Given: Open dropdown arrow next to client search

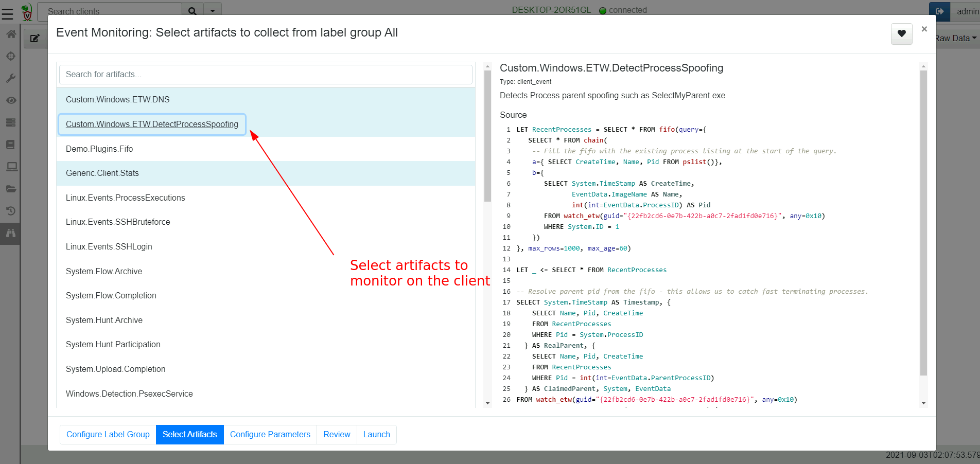Looking at the screenshot, I should (213, 11).
